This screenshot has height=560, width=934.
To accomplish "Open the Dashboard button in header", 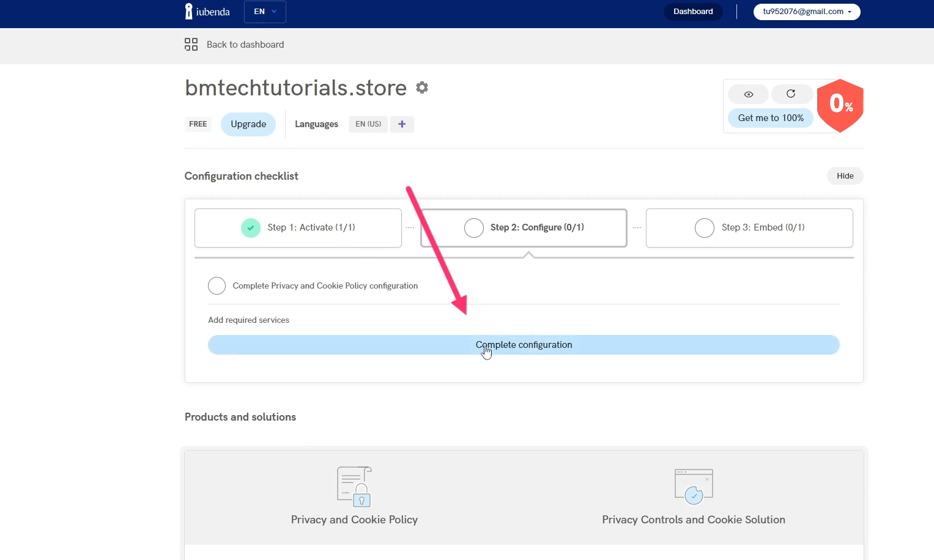I will (x=693, y=12).
